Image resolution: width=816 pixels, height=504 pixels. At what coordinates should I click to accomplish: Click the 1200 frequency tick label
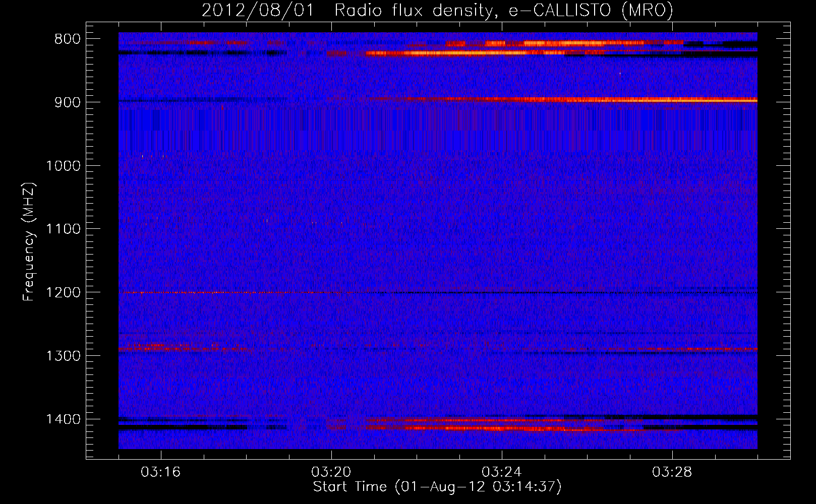[x=63, y=292]
